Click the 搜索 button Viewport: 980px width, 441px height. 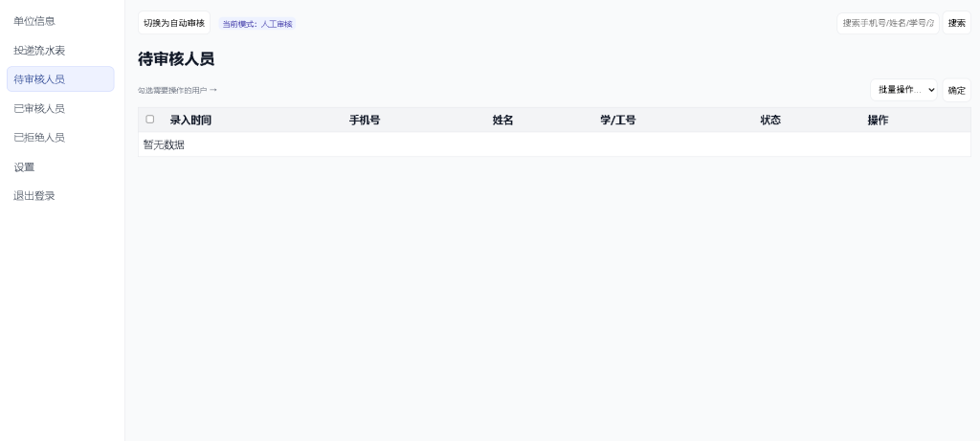pos(956,23)
